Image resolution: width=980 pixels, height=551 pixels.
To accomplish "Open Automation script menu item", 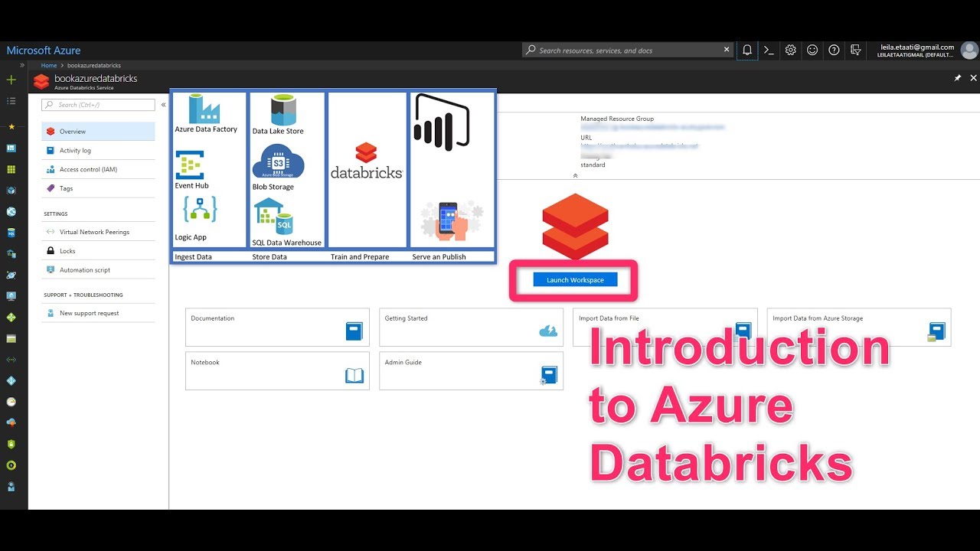I will [98, 270].
